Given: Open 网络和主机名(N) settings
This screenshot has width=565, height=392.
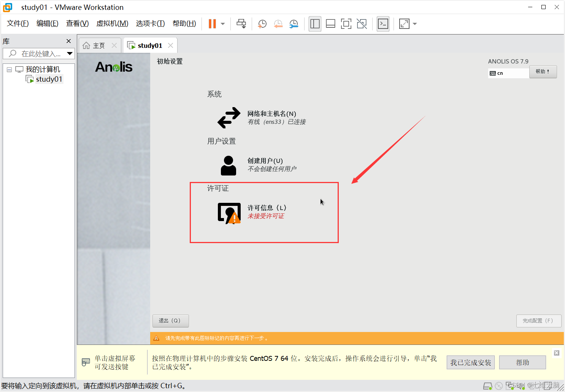Looking at the screenshot, I should tap(271, 114).
